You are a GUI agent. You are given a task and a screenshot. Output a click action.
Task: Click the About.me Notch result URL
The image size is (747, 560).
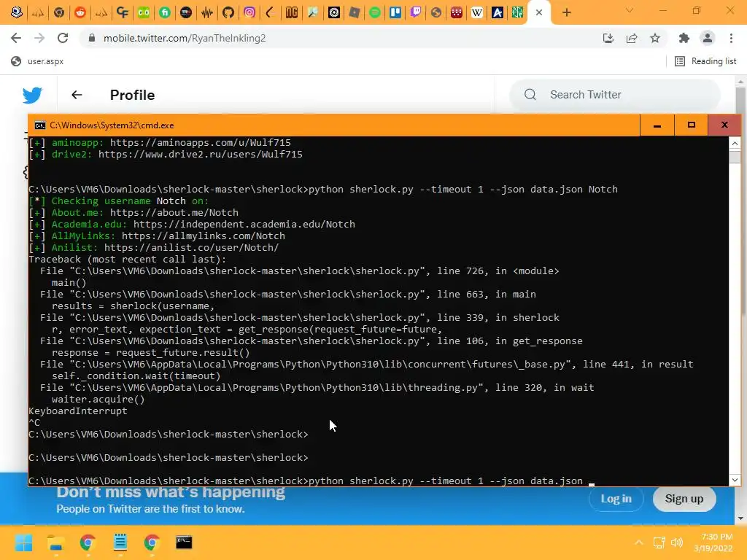[174, 212]
